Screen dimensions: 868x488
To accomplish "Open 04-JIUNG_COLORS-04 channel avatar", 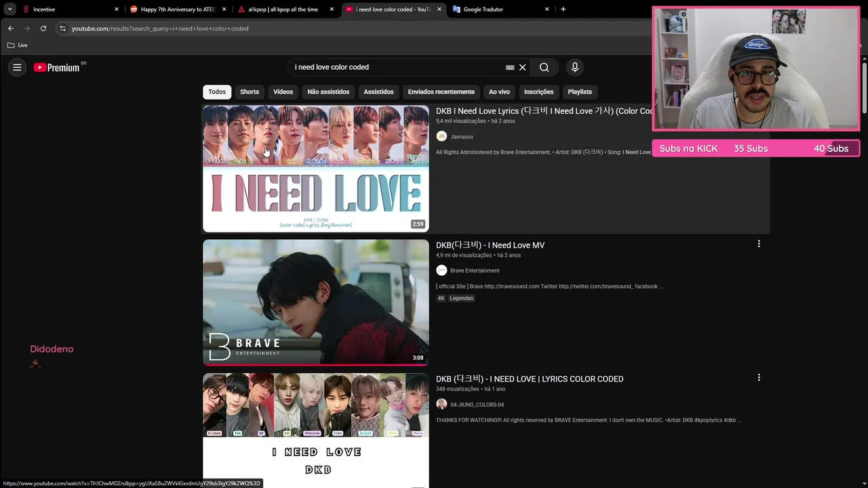I will 441,404.
